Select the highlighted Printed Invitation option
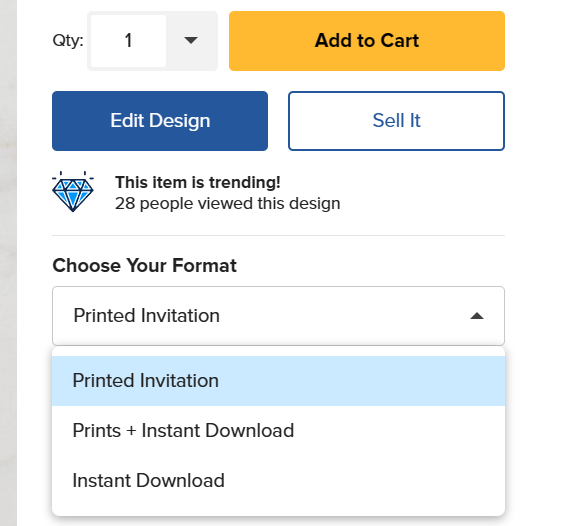The image size is (569, 526). (278, 381)
